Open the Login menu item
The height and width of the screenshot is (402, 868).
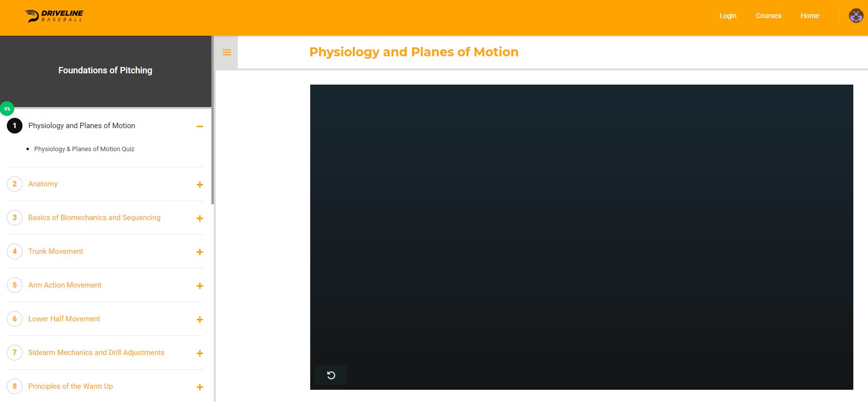pos(728,16)
